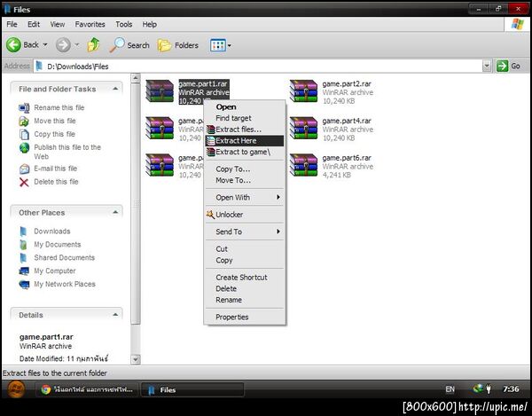This screenshot has width=532, height=416.
Task: Expand the Send To submenu
Action: click(x=245, y=232)
